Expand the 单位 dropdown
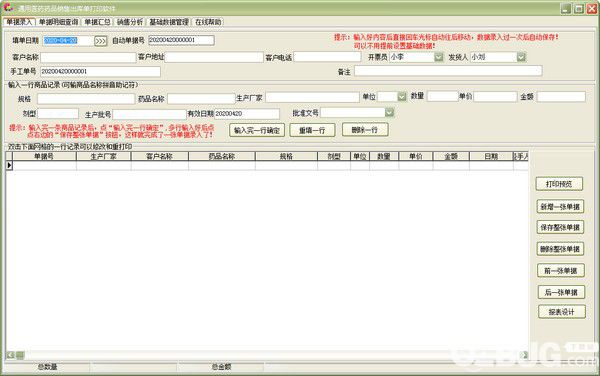This screenshot has width=600, height=376. [401, 97]
